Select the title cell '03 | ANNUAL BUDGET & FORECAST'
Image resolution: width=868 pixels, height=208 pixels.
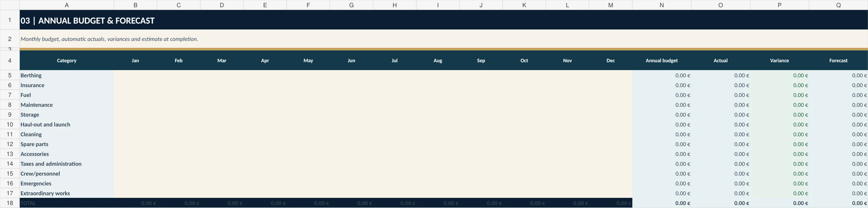click(x=444, y=20)
